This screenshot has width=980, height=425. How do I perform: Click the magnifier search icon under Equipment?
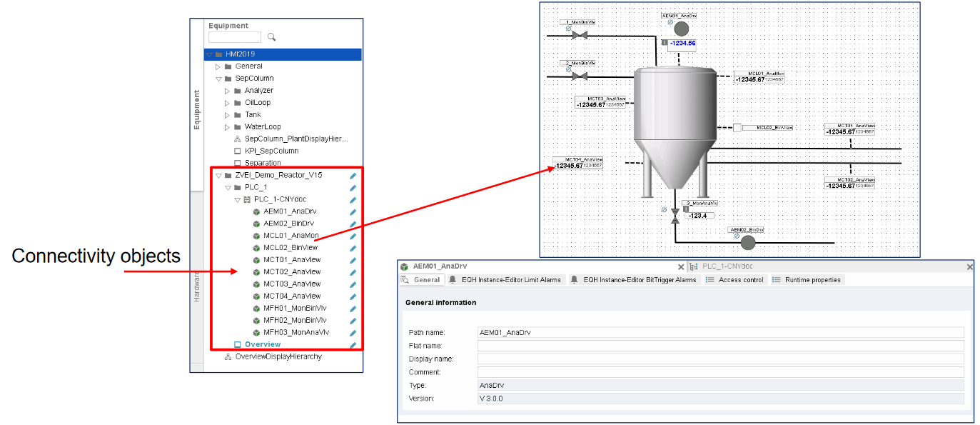pos(271,37)
